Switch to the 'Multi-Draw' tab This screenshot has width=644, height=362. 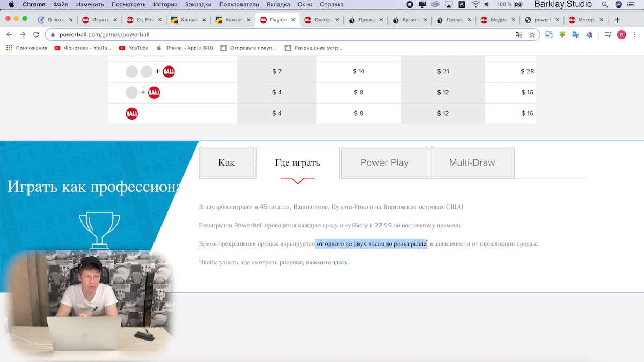tap(472, 162)
